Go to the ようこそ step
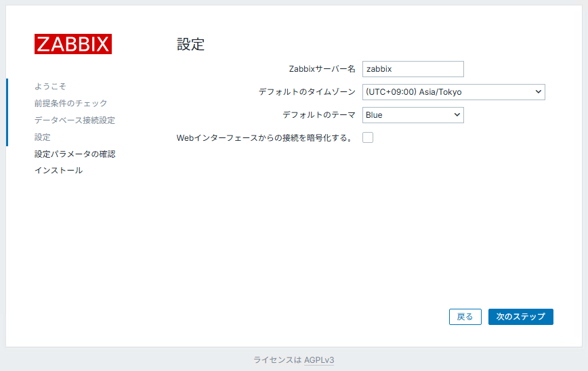 click(x=50, y=87)
